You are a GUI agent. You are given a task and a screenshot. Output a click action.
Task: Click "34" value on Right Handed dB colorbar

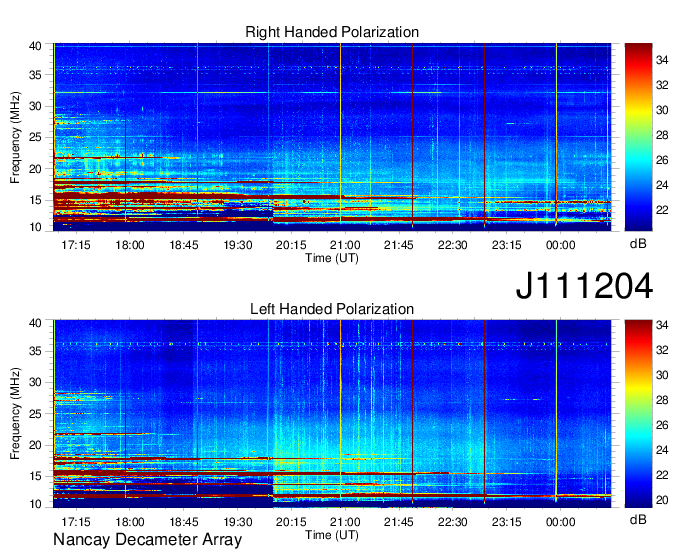tap(662, 60)
